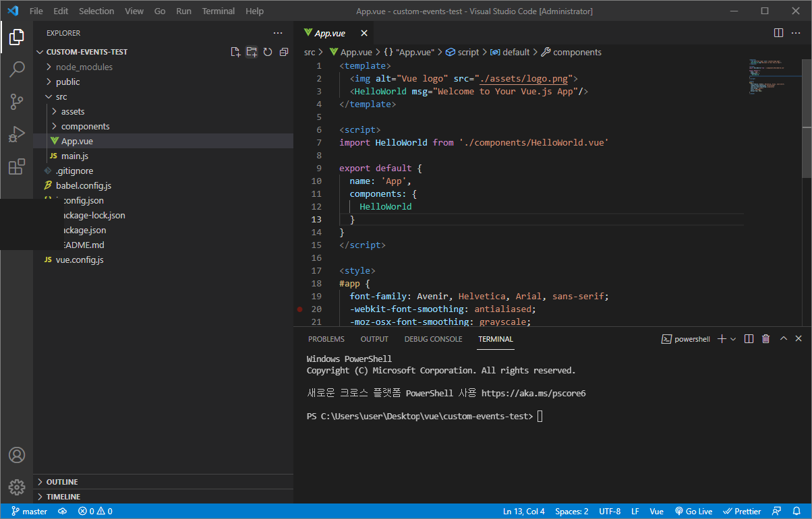Open the new terminal profile dropdown arrow
The width and height of the screenshot is (812, 519).
733,339
